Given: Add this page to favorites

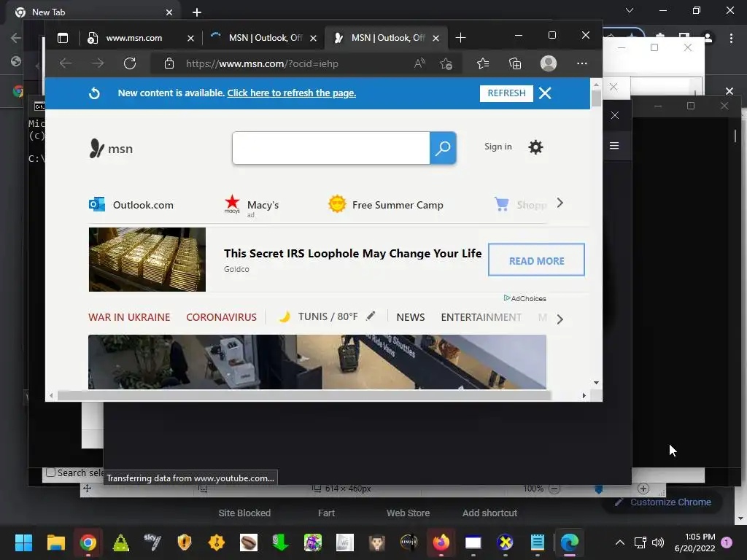Looking at the screenshot, I should (446, 63).
